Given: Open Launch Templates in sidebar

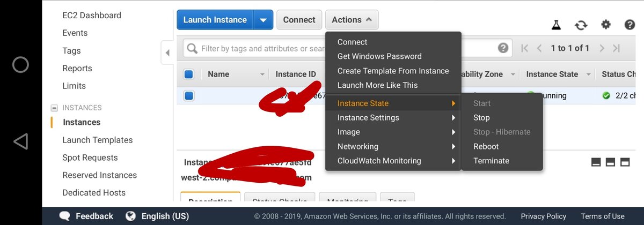Looking at the screenshot, I should pyautogui.click(x=98, y=140).
